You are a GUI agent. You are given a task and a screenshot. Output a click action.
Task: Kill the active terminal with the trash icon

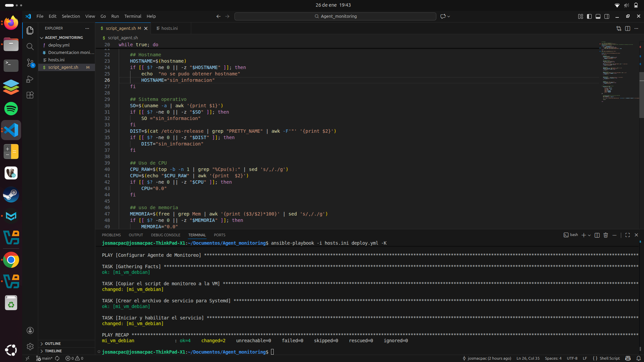click(x=606, y=235)
